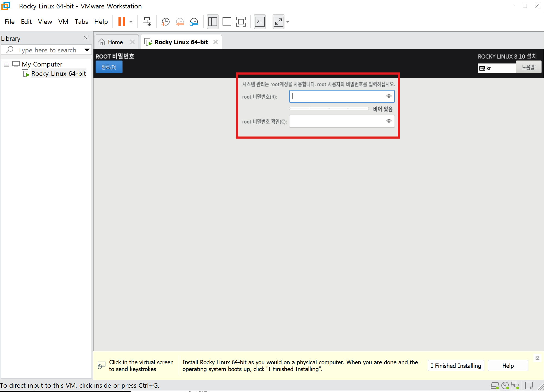Toggle the library sidebar view icon

pyautogui.click(x=212, y=22)
